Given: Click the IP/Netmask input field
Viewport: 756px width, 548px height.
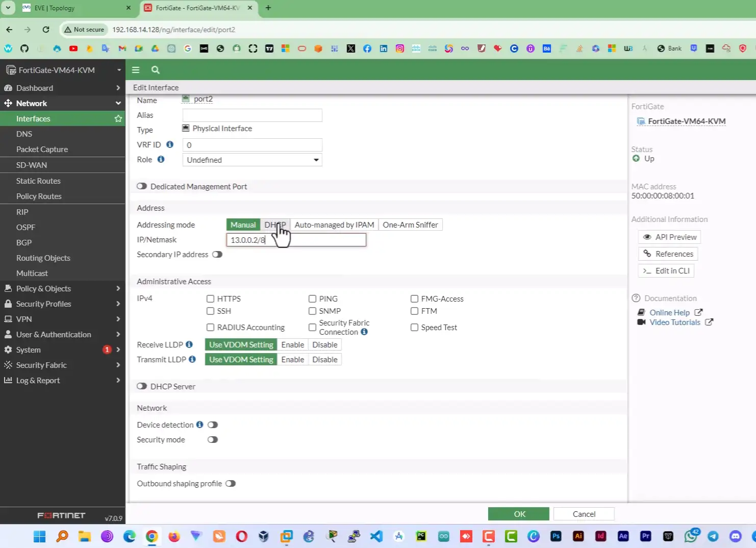Looking at the screenshot, I should [x=296, y=239].
